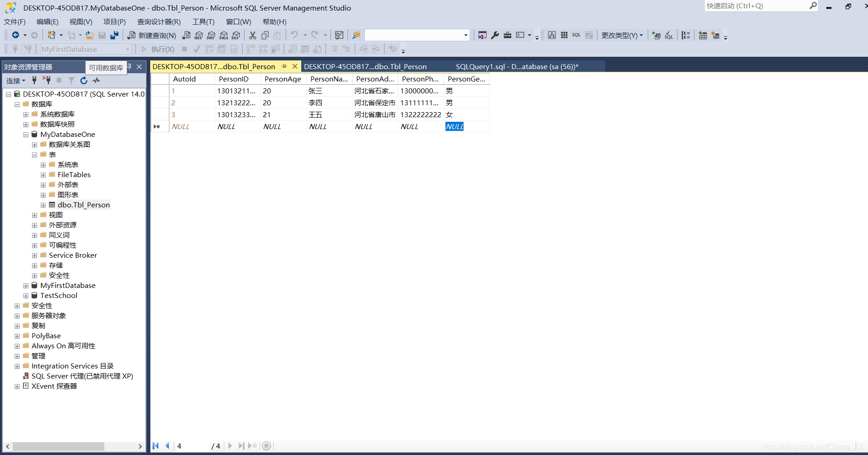Expand the MyFirstDatabase node
Image resolution: width=868 pixels, height=455 pixels.
click(x=26, y=286)
